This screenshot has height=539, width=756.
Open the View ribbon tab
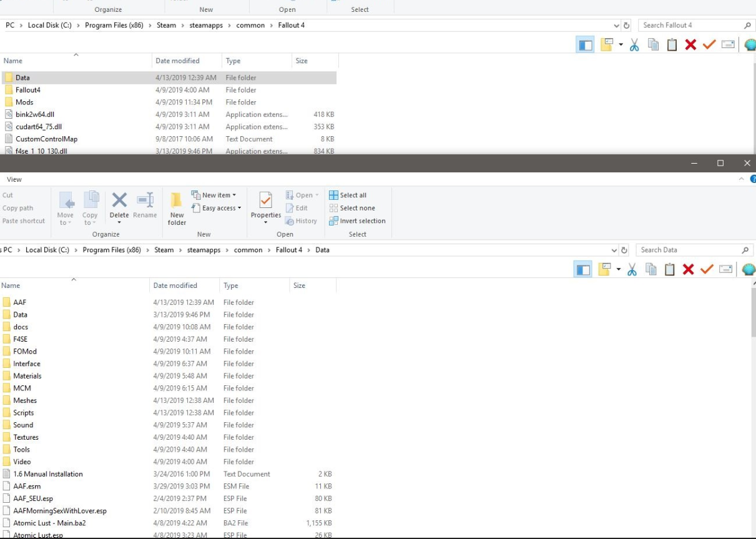tap(14, 179)
